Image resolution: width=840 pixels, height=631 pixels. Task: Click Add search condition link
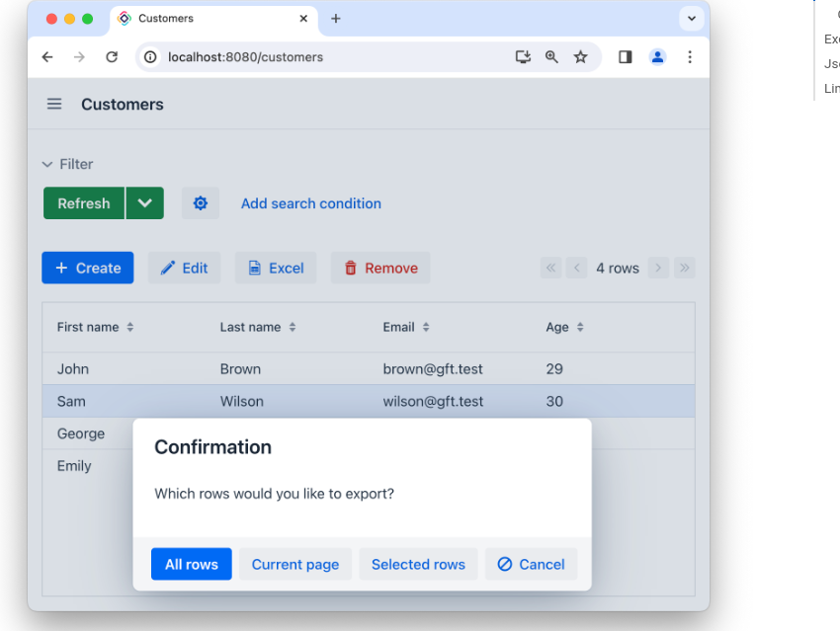tap(311, 203)
